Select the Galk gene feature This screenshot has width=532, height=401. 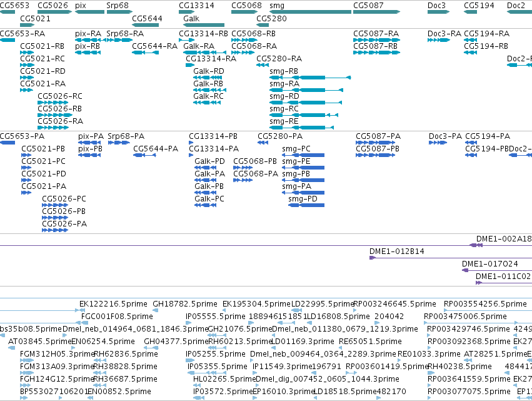tap(204, 25)
